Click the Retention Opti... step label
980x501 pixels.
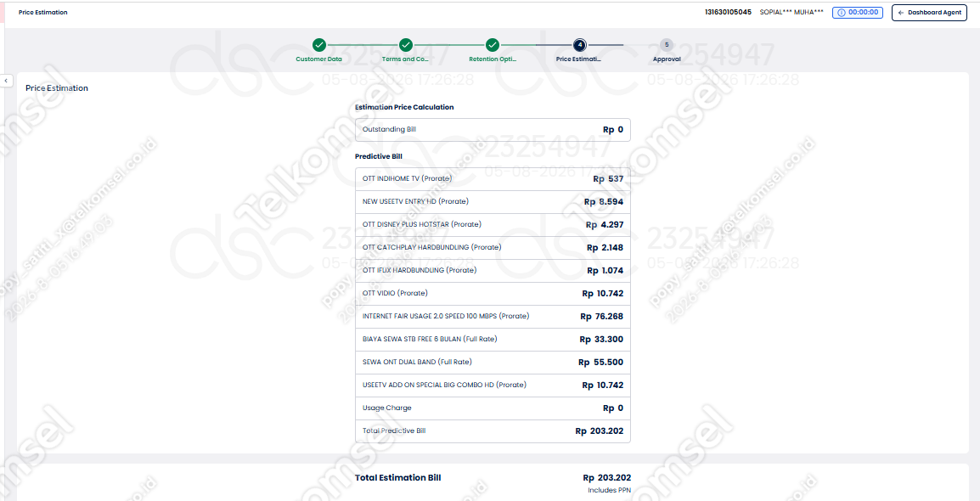(493, 59)
